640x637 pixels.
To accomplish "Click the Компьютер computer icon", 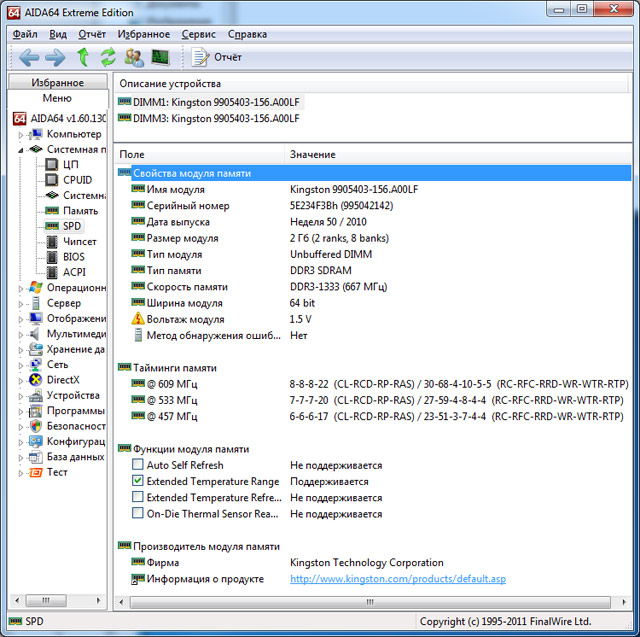I will point(36,134).
